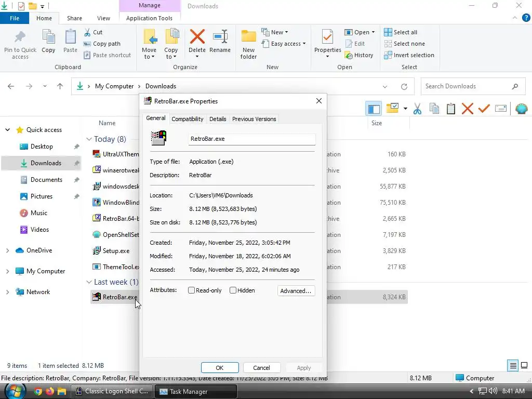Viewport: 532px width, 399px height.
Task: Click Invert selection in ribbon
Action: coord(409,55)
